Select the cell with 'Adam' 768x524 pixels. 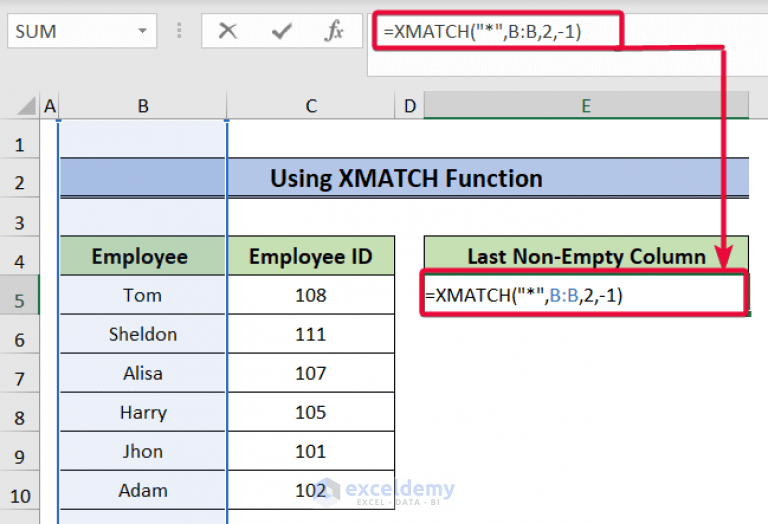pyautogui.click(x=143, y=490)
